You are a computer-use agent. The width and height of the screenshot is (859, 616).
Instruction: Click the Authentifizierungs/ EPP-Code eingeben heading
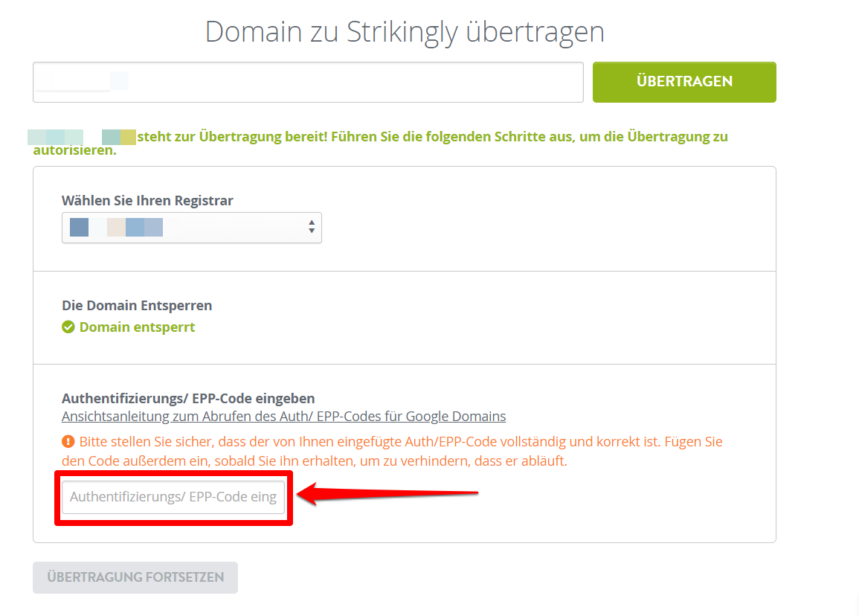(x=188, y=399)
